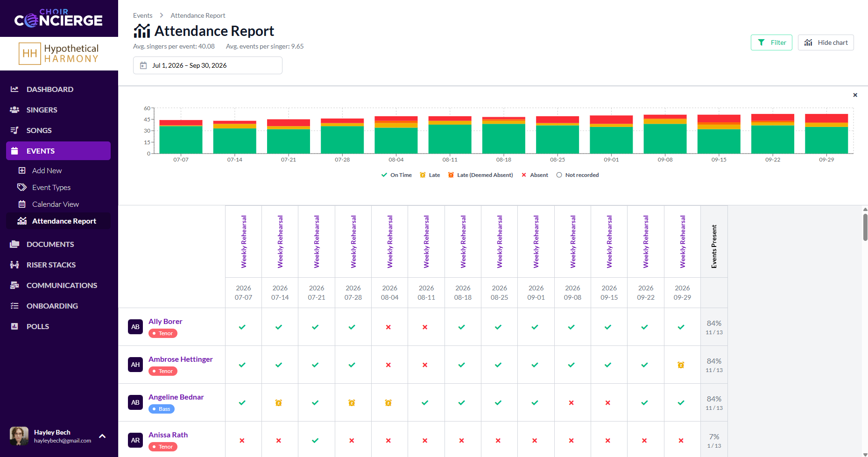Click the Communications icon

tap(14, 285)
